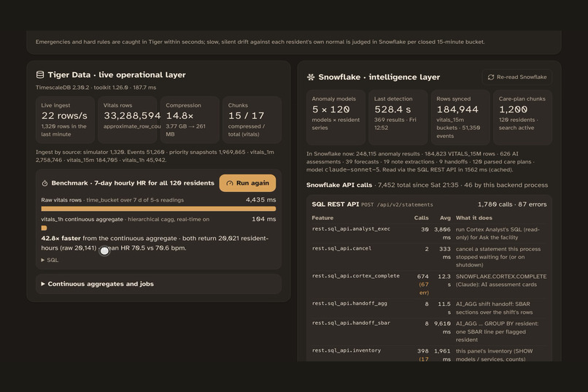
Task: Select the Rows synced 184,944 card
Action: (460, 117)
